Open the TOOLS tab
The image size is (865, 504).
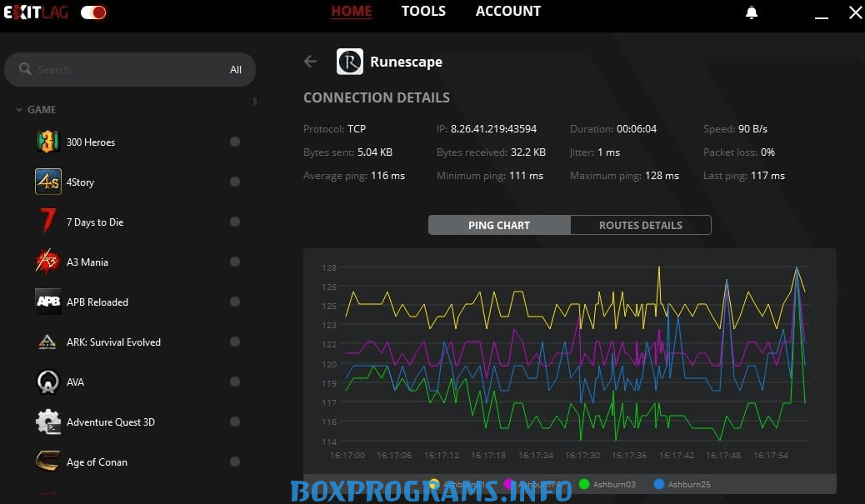(423, 11)
